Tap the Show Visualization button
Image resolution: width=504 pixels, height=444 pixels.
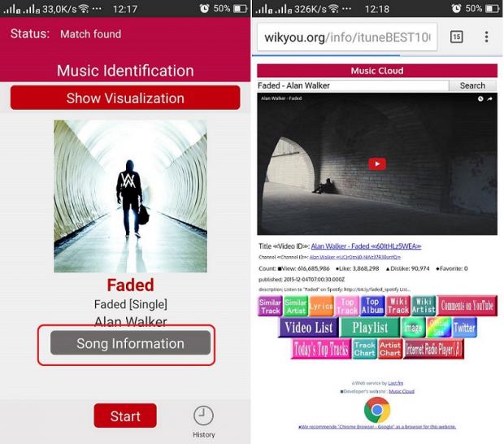pos(125,98)
